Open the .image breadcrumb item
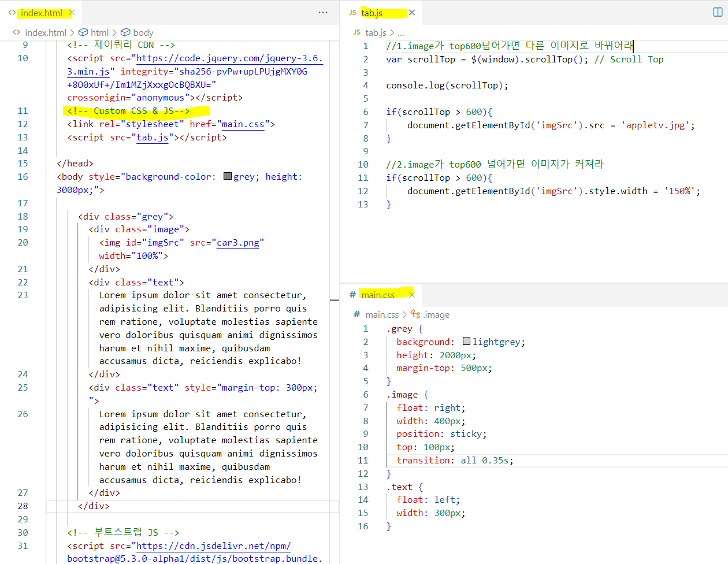The image size is (728, 564). coord(436,314)
